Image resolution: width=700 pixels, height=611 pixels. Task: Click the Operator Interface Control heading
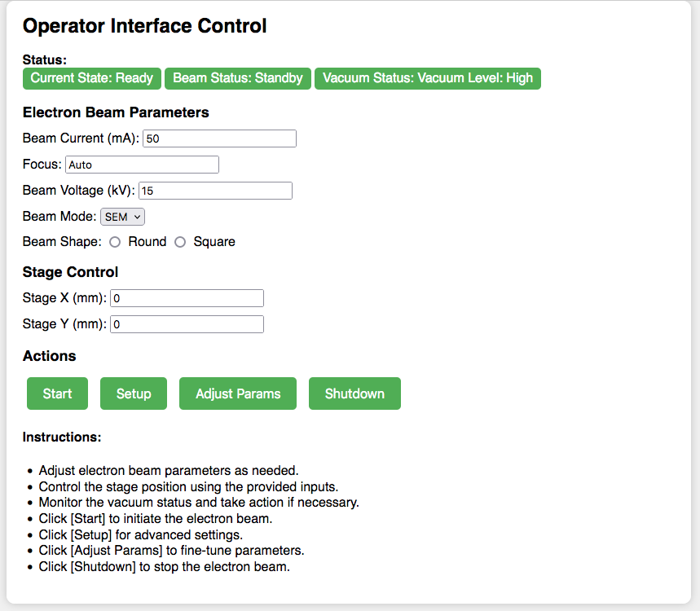coord(144,26)
